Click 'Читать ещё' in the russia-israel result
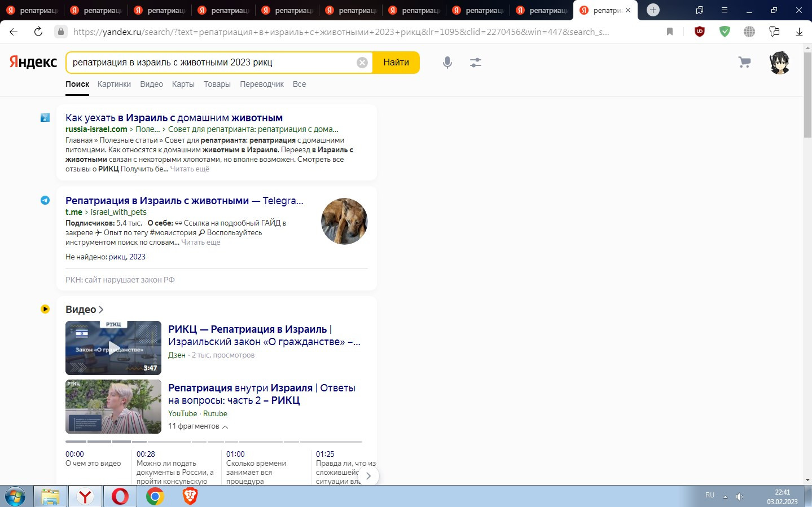This screenshot has width=812, height=507. (190, 169)
